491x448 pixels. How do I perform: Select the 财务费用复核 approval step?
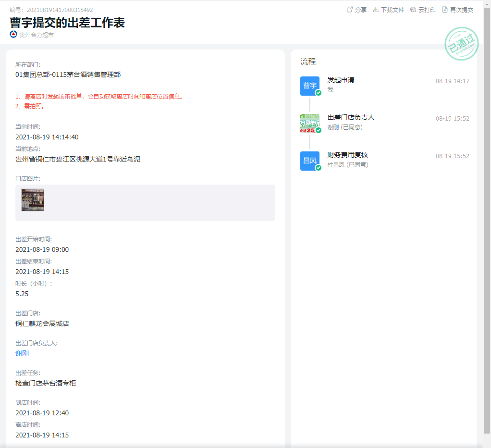pos(347,155)
